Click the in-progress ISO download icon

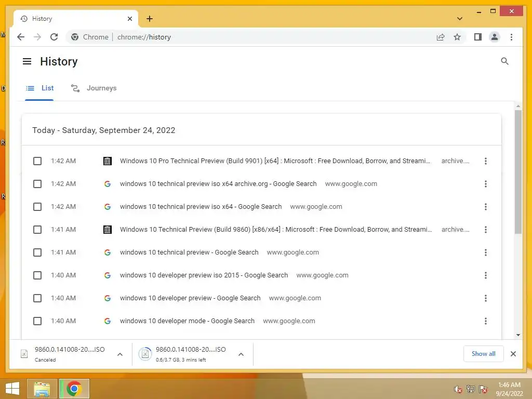145,354
